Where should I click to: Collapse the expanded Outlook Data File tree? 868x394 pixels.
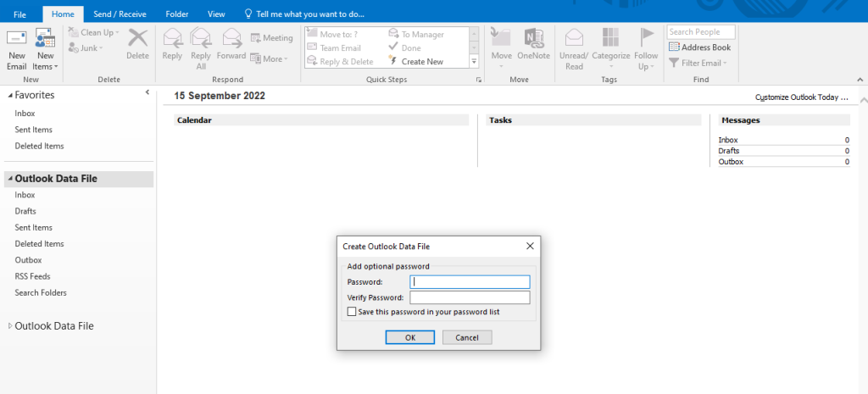[10, 179]
